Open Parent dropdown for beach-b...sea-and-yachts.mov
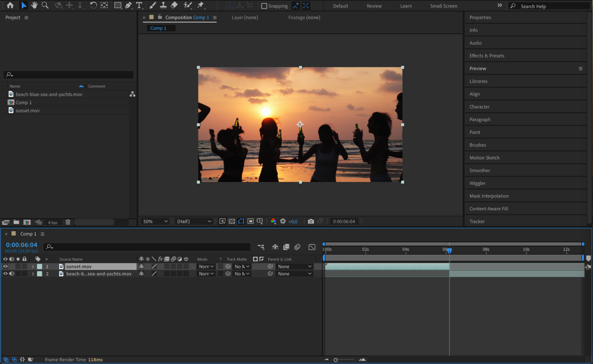593x364 pixels. pyautogui.click(x=295, y=274)
